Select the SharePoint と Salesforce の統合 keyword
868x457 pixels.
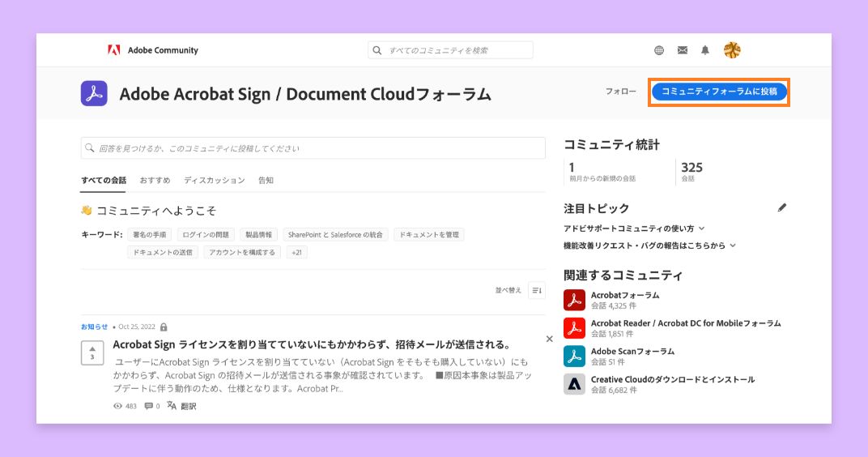pos(335,234)
